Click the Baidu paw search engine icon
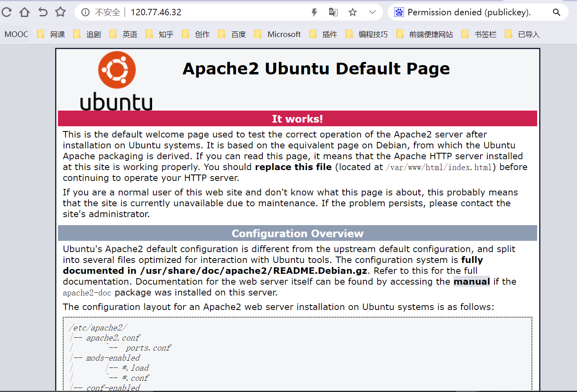 399,12
